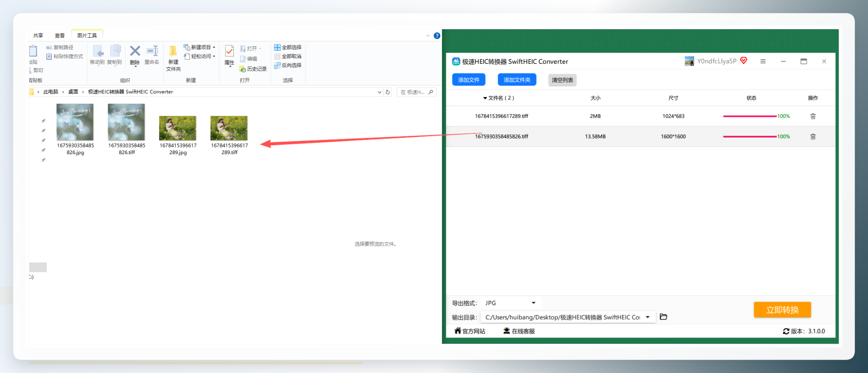This screenshot has width=868, height=373.
Task: Delete 1675930358485826.tiff row with its trash icon
Action: point(813,137)
